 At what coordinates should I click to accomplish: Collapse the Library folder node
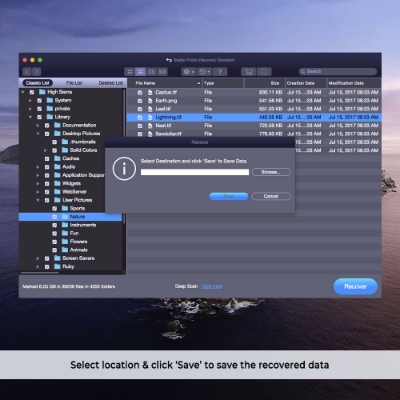point(30,117)
